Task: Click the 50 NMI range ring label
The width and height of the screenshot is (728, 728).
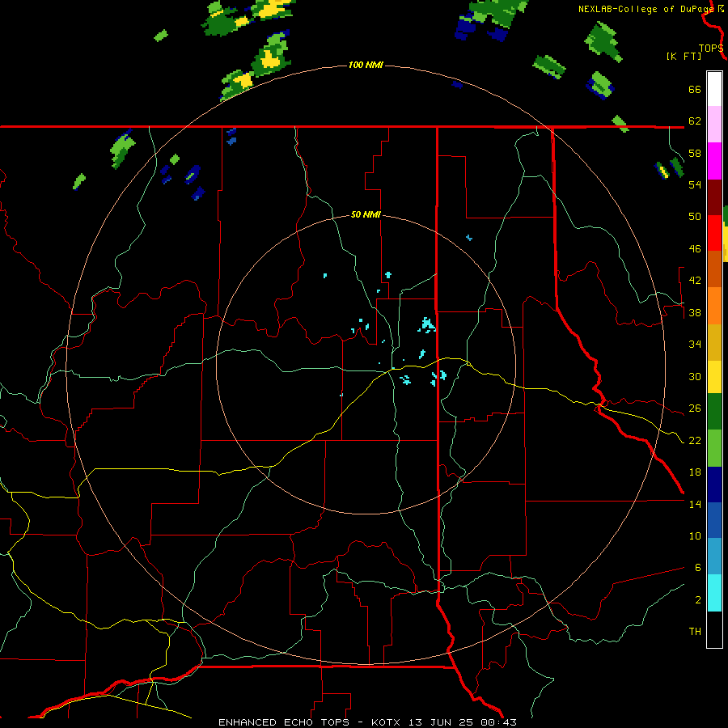Action: point(366,214)
